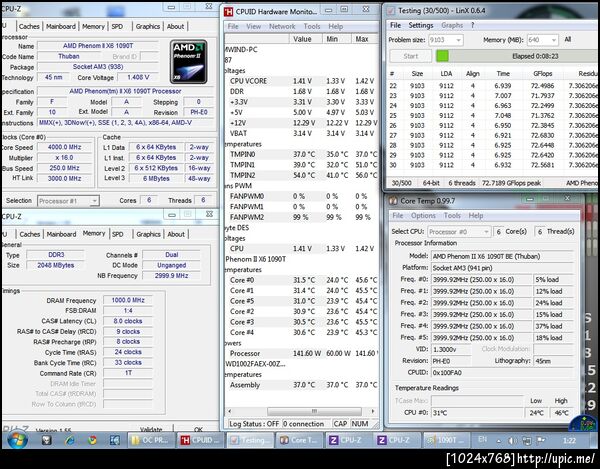600x469 pixels.
Task: Open the Action Center flag tray icon
Action: pos(541,441)
